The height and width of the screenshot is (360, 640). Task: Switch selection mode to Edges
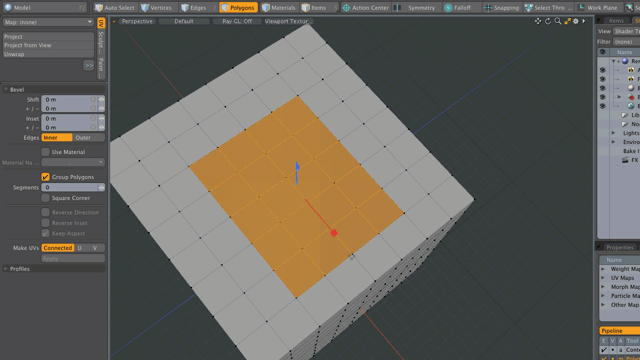(194, 7)
